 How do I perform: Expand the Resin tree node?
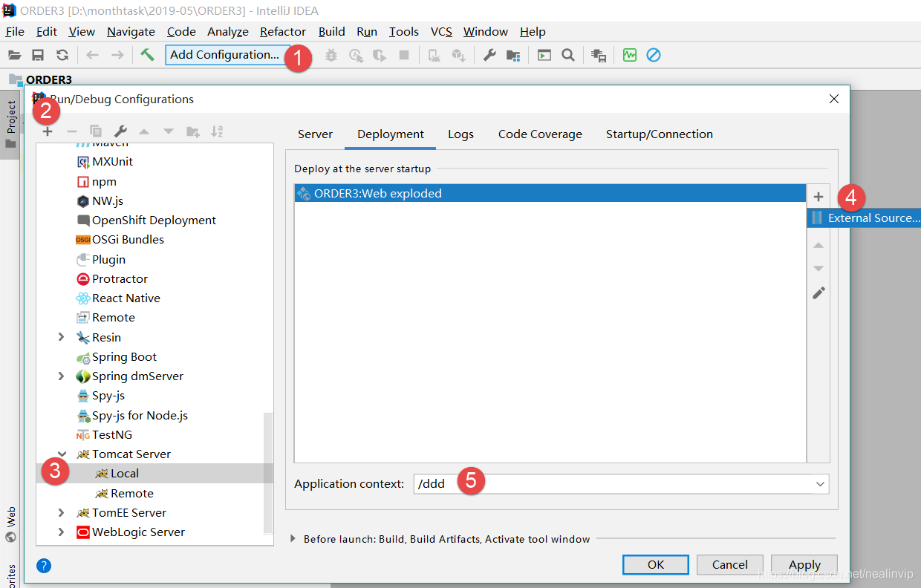pos(62,337)
